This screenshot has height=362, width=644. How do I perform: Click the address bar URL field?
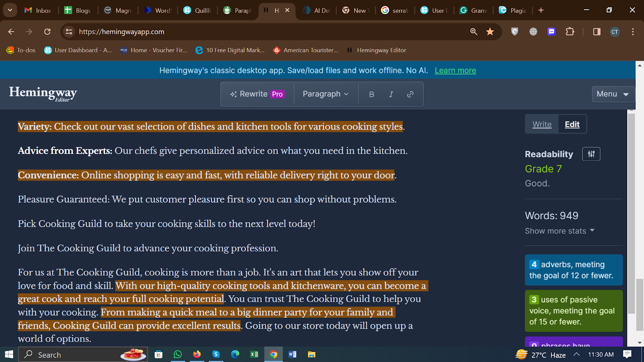[270, 32]
